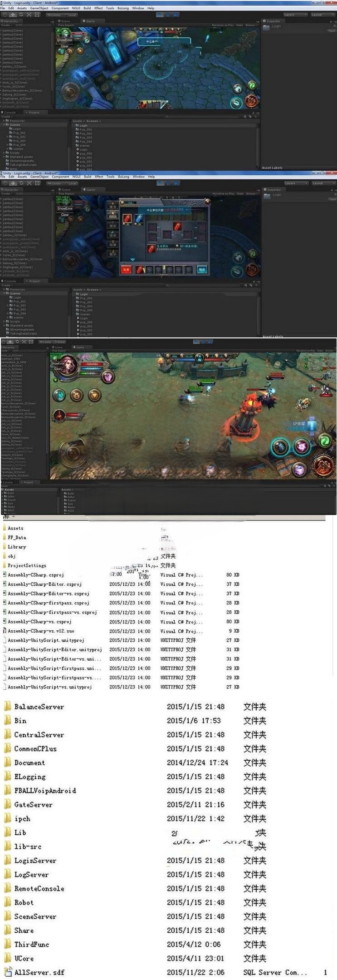
Task: Click ShowError button in the shop-dialog game view
Action: pyautogui.click(x=65, y=208)
